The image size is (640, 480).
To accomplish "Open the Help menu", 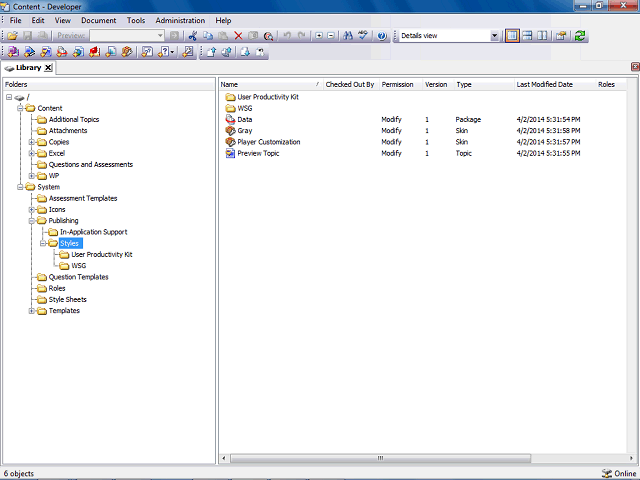I will 223,20.
